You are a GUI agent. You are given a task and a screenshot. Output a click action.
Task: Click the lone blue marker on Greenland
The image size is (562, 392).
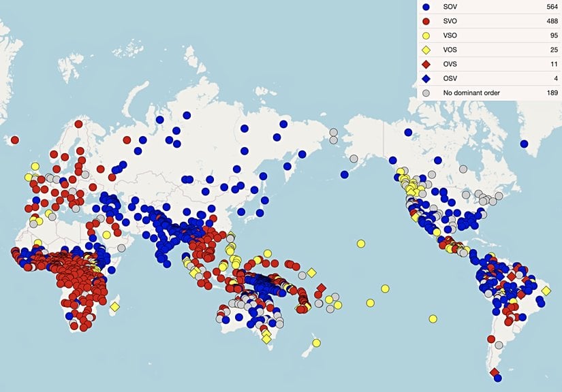click(x=524, y=144)
